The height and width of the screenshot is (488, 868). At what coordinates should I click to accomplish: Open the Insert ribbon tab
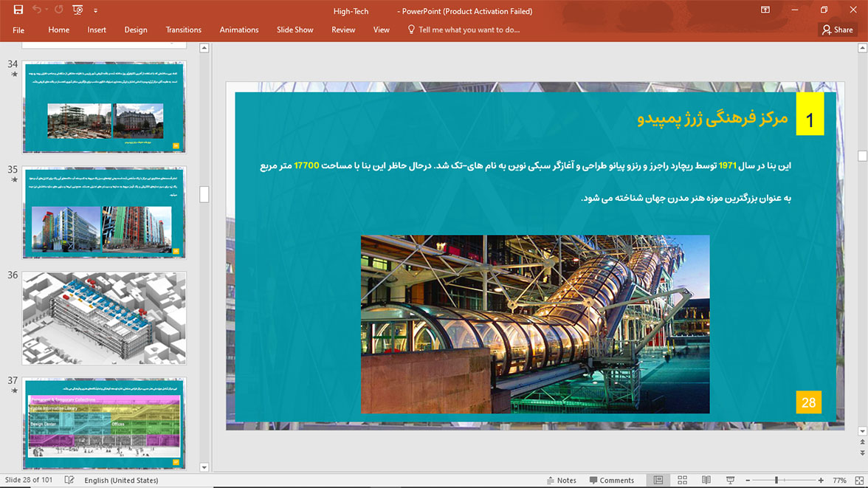pyautogui.click(x=97, y=30)
